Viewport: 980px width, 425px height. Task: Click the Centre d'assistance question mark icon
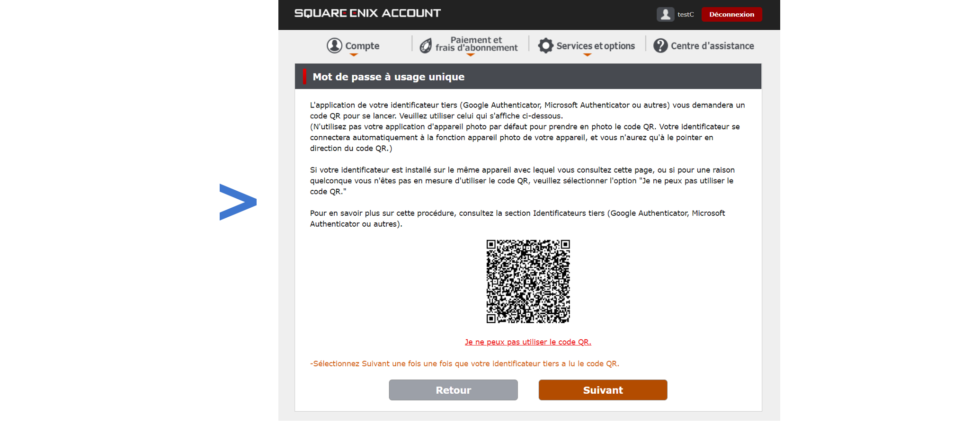pos(660,45)
